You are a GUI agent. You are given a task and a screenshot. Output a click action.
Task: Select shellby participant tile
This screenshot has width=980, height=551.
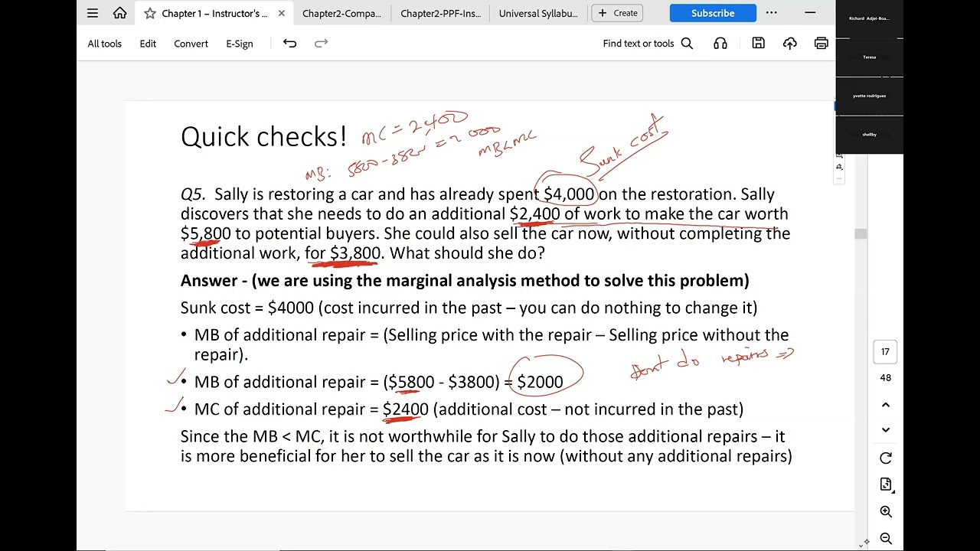point(869,135)
